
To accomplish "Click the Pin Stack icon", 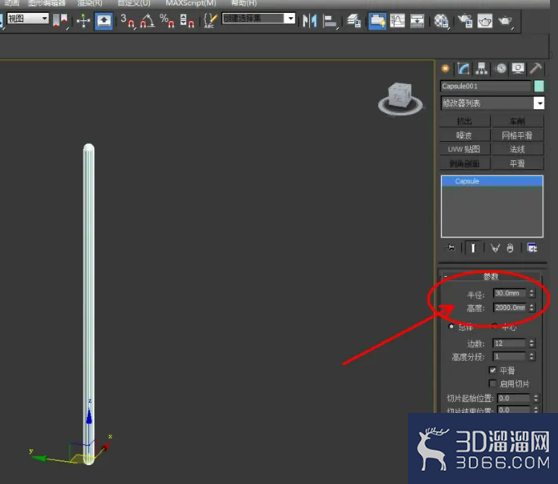I will pos(451,248).
